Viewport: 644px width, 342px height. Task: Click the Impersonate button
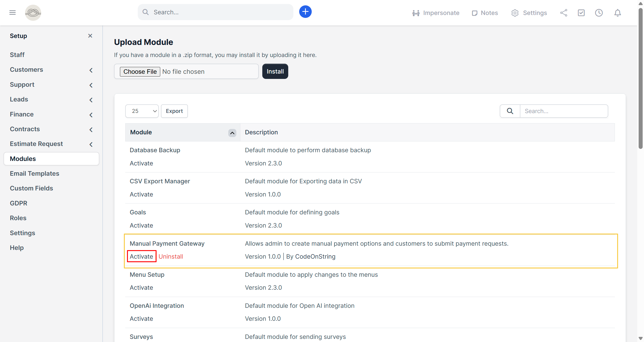coord(436,13)
